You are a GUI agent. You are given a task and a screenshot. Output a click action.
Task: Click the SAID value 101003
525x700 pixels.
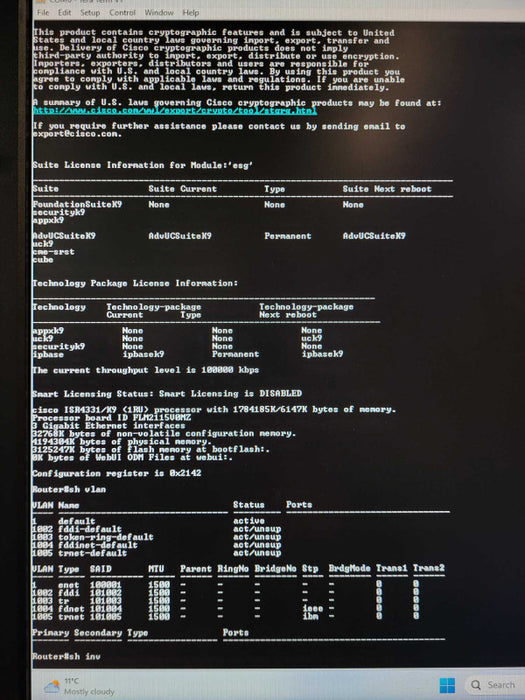(x=105, y=600)
